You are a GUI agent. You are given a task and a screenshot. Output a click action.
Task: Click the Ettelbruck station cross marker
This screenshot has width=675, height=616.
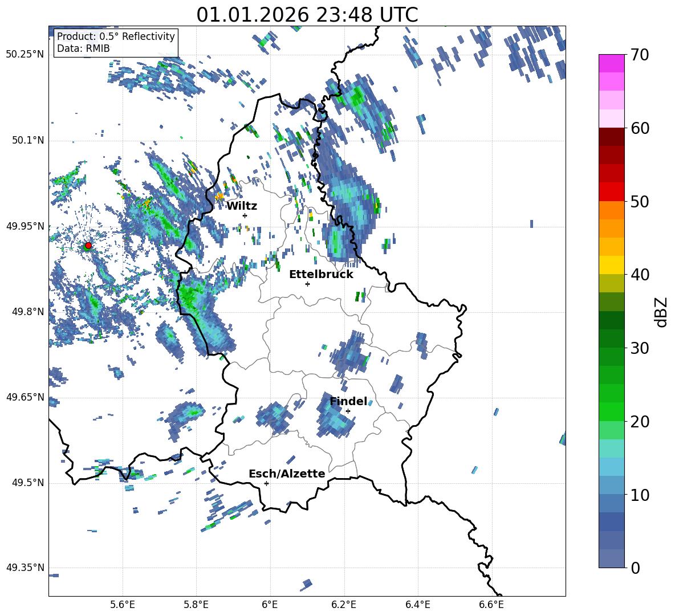pyautogui.click(x=307, y=284)
